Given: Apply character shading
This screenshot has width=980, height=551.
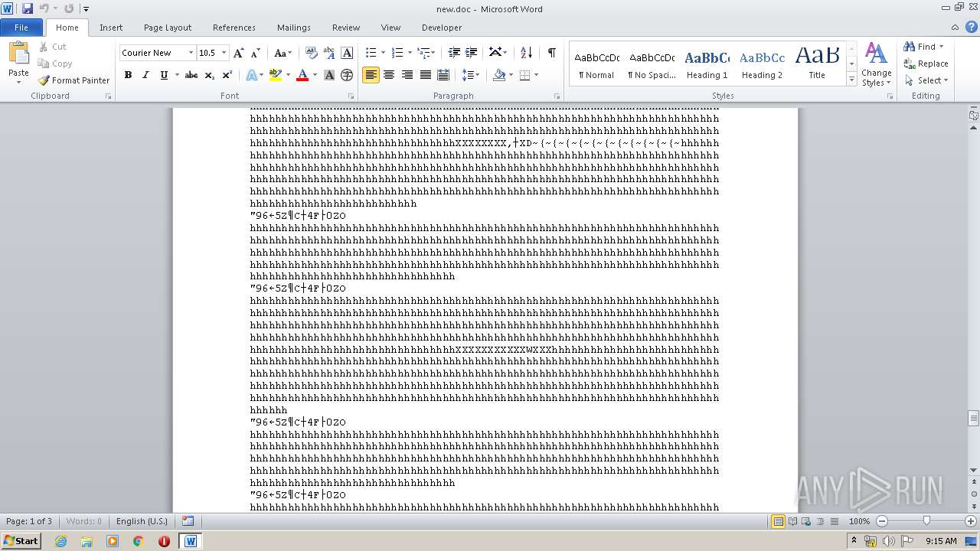Looking at the screenshot, I should [x=329, y=75].
